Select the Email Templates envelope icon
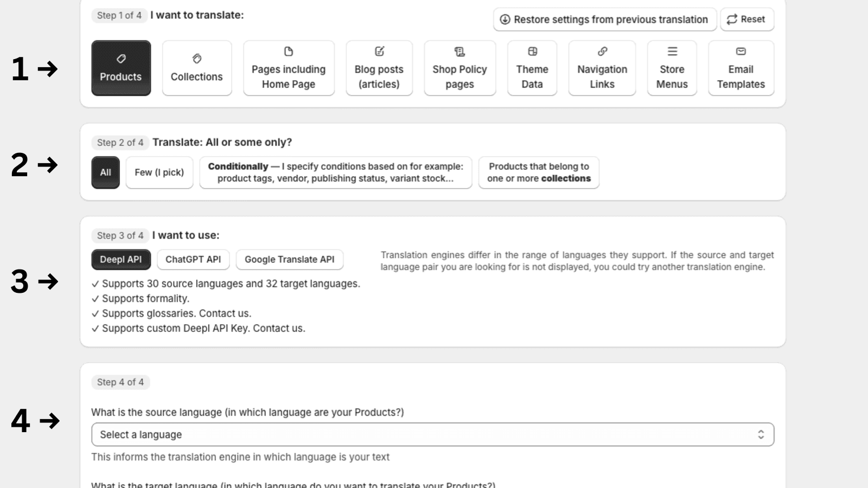Screen dimensions: 868x488 pos(741,52)
